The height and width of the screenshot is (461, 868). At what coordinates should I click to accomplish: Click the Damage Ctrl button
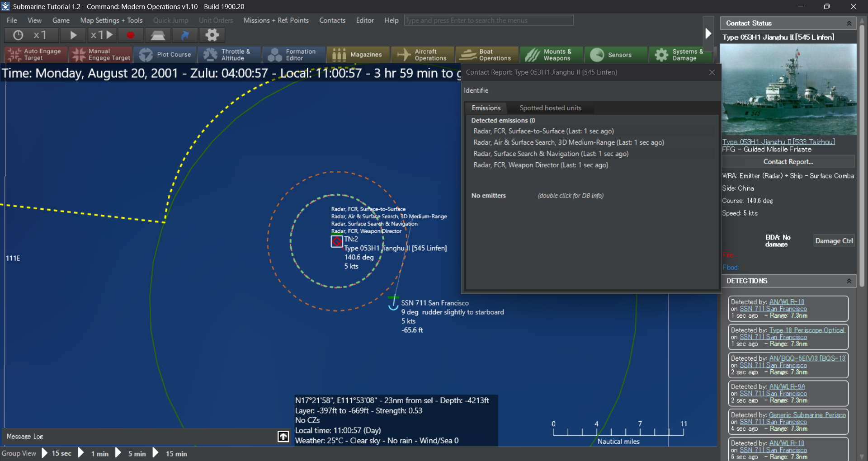tap(834, 241)
